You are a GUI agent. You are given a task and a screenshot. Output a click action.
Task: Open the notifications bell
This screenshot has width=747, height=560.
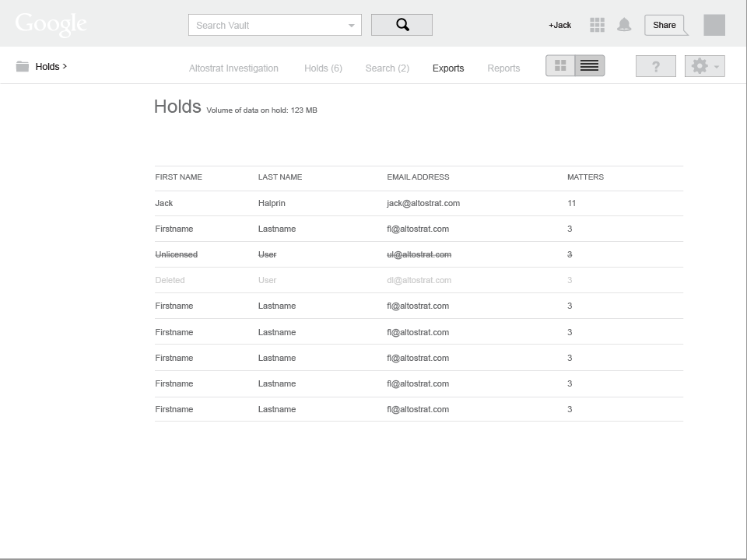click(624, 25)
